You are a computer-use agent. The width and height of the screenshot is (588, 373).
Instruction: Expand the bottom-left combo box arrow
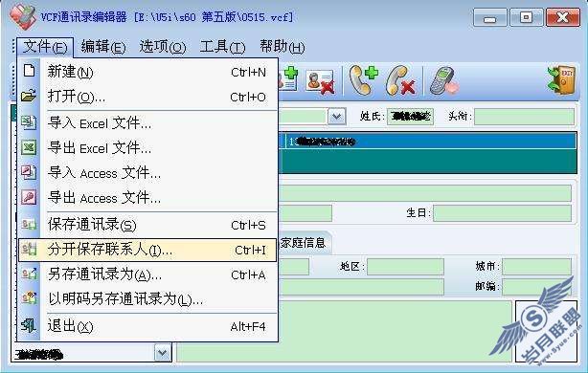coord(163,353)
